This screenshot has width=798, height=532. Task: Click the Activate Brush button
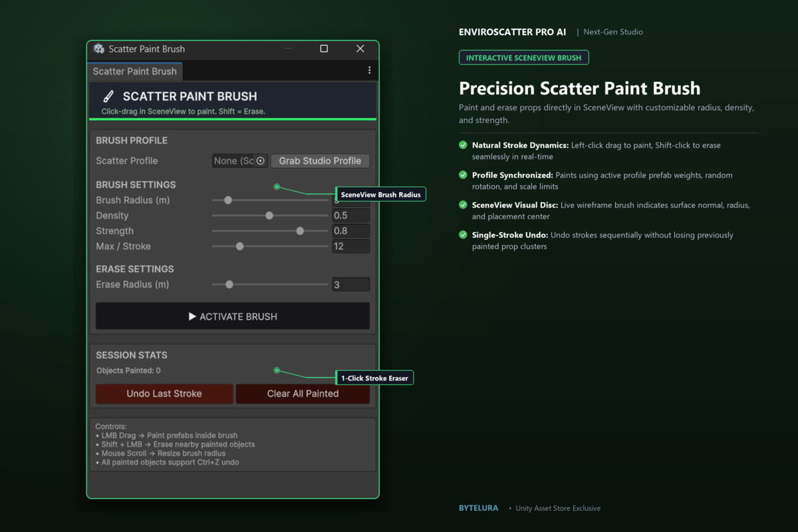pyautogui.click(x=233, y=317)
